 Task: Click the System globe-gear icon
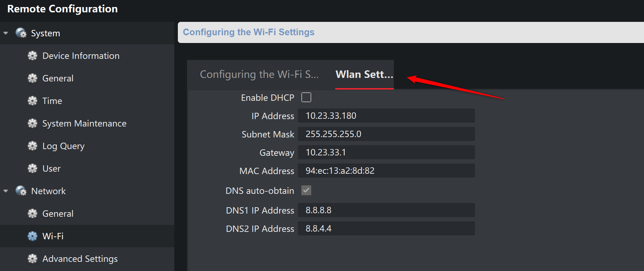(x=21, y=33)
